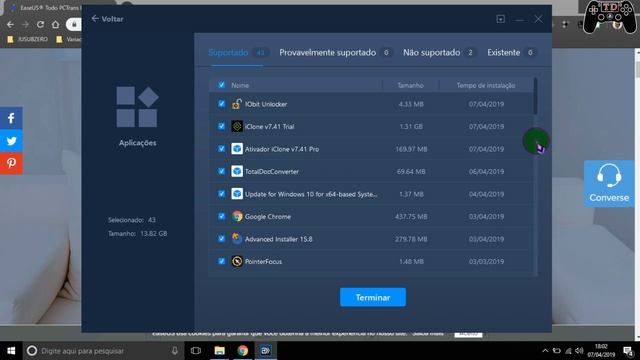
Task: Reload the browser page
Action: click(x=40, y=24)
